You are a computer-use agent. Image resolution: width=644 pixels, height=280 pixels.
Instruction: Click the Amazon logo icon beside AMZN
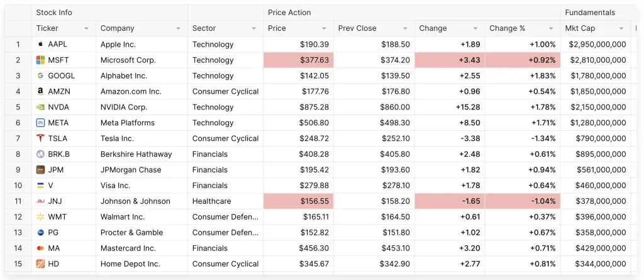pyautogui.click(x=40, y=92)
